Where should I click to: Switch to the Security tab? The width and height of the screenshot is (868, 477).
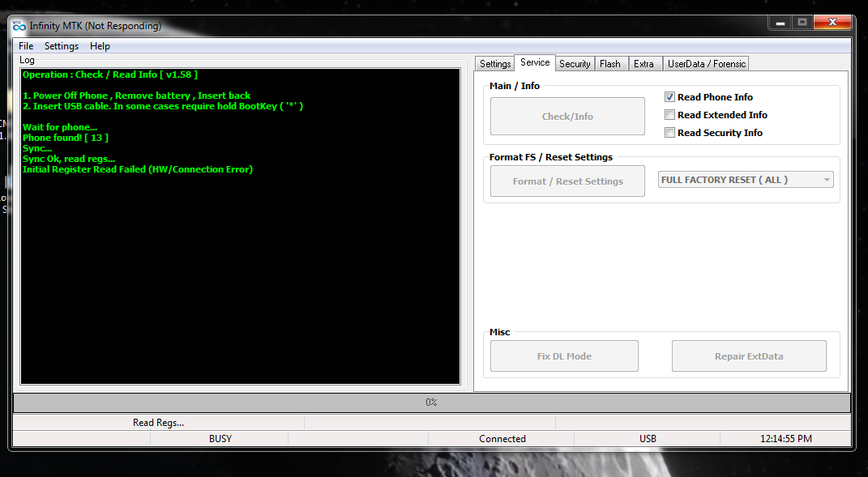tap(575, 64)
